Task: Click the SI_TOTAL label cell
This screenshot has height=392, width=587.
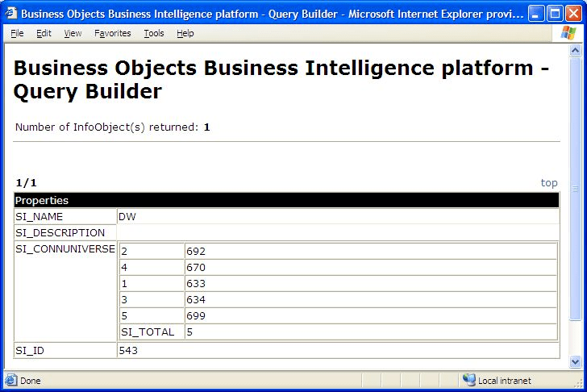Action: click(152, 332)
